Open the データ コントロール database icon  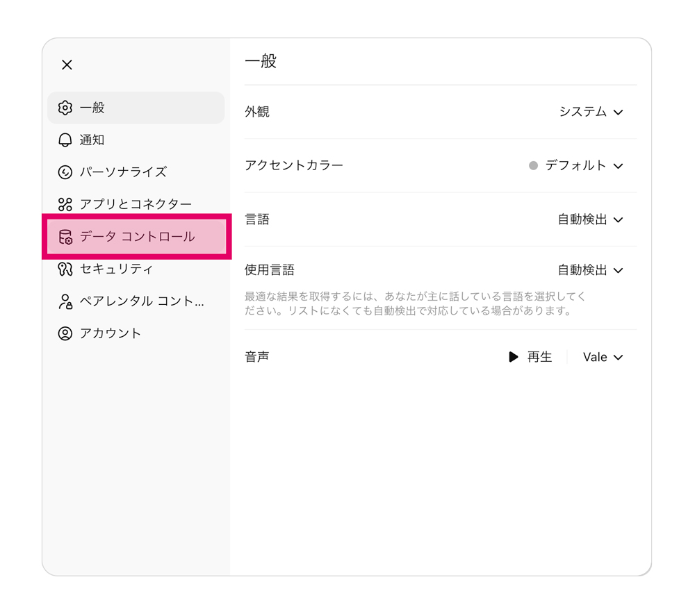tap(65, 237)
